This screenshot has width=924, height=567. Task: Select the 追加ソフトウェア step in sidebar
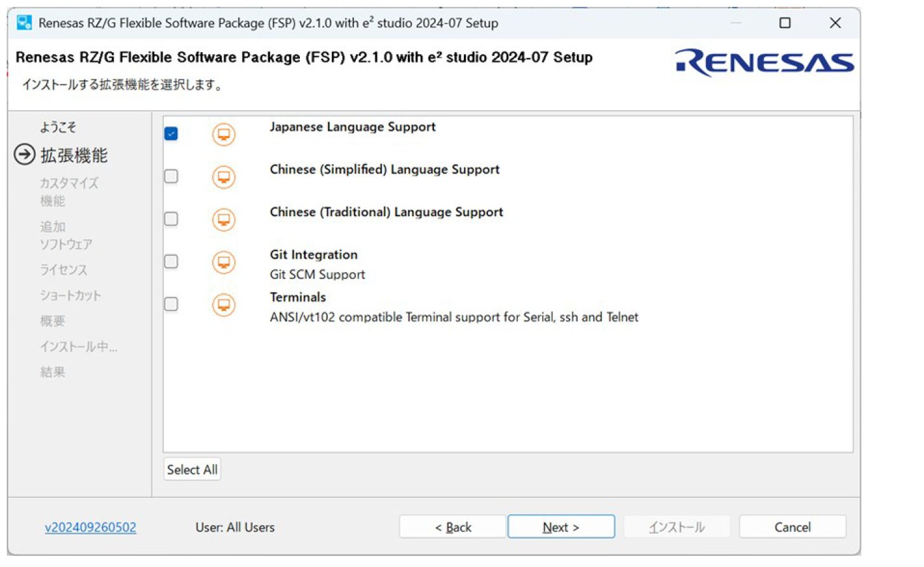66,235
